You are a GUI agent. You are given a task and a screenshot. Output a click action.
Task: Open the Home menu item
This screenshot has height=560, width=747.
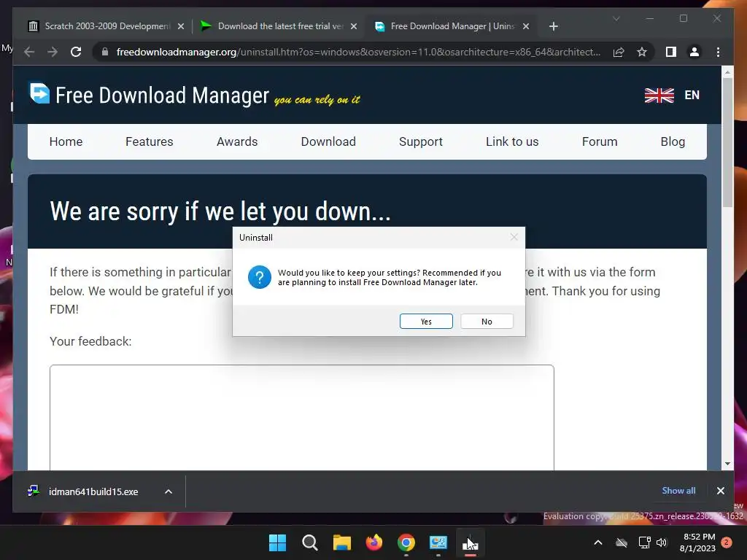pyautogui.click(x=66, y=141)
